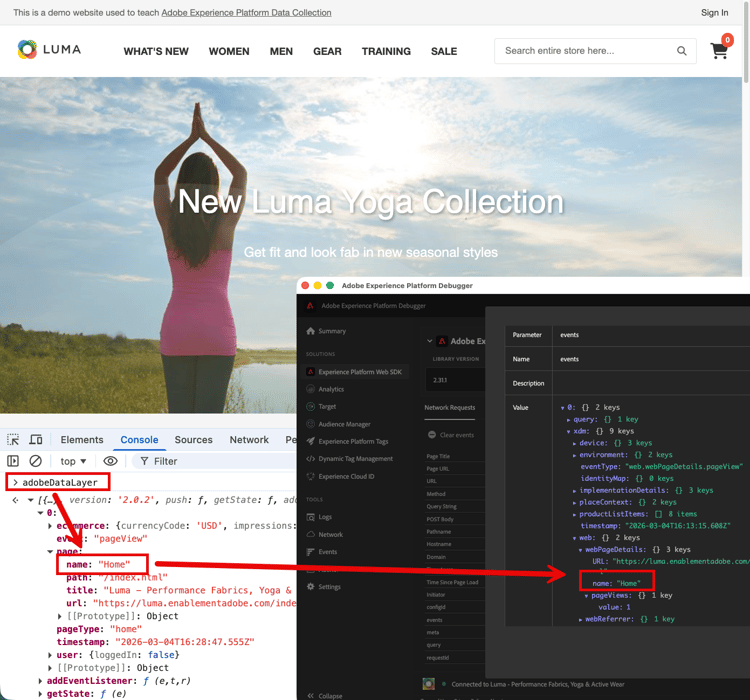This screenshot has width=750, height=700.
Task: Open WHAT'S NEW menu on Luma site
Action: click(156, 51)
